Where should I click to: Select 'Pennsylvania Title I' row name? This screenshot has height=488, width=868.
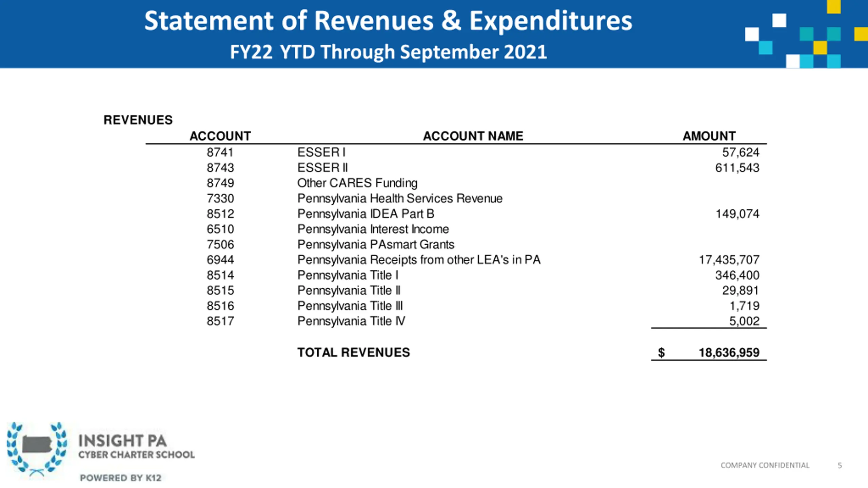[348, 275]
